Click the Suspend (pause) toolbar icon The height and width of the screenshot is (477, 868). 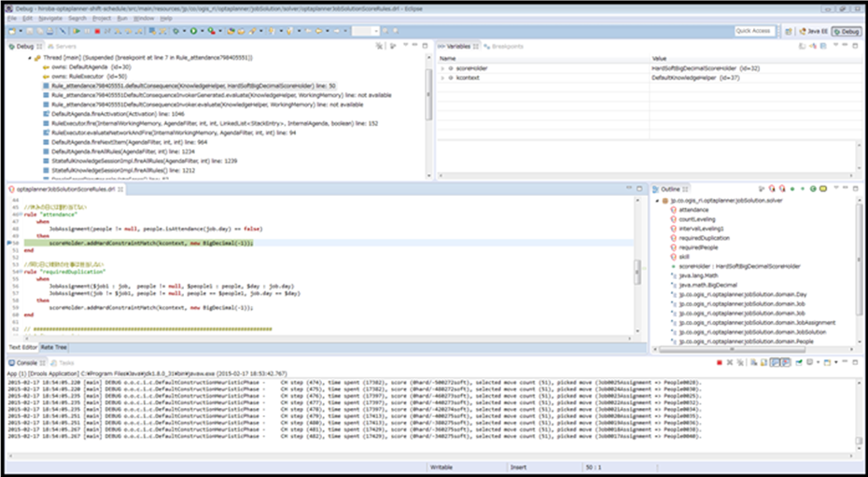[x=87, y=31]
